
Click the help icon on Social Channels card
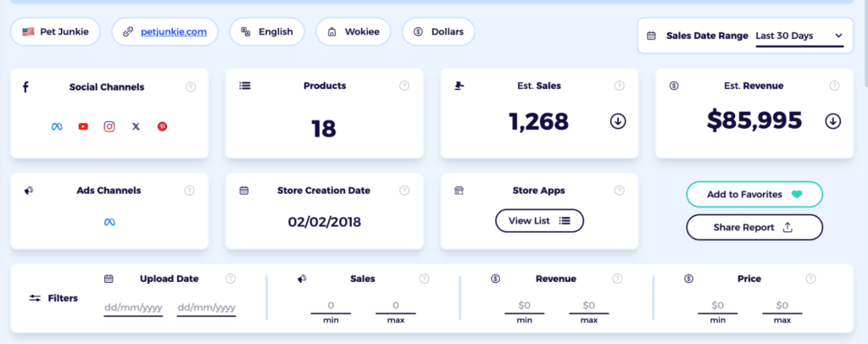[x=191, y=86]
